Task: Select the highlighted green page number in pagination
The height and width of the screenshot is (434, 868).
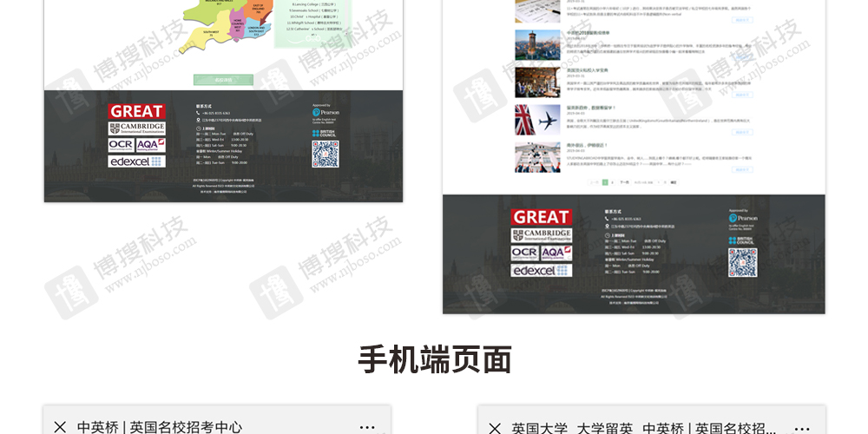Action: [605, 182]
